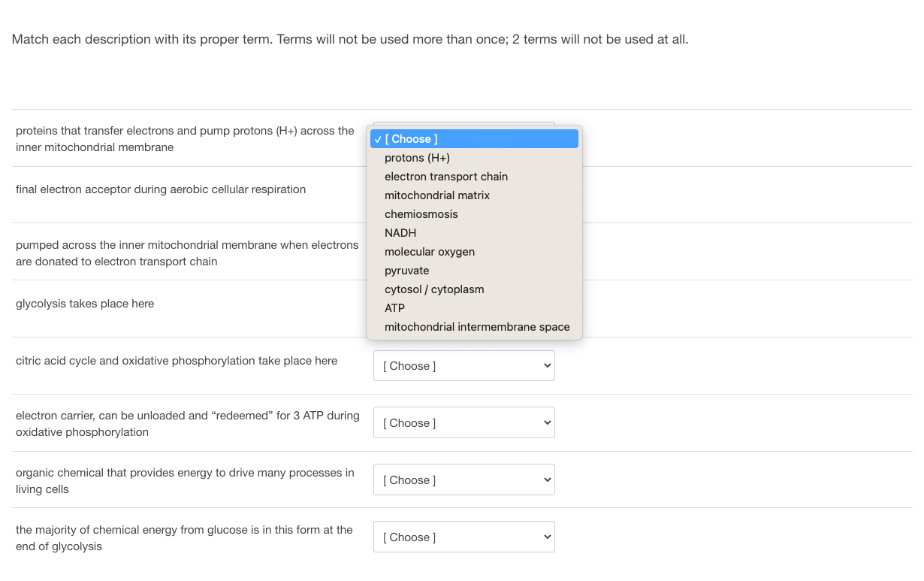Choose 'electron transport chain' option
Screen dimensions: 924x581
click(446, 177)
